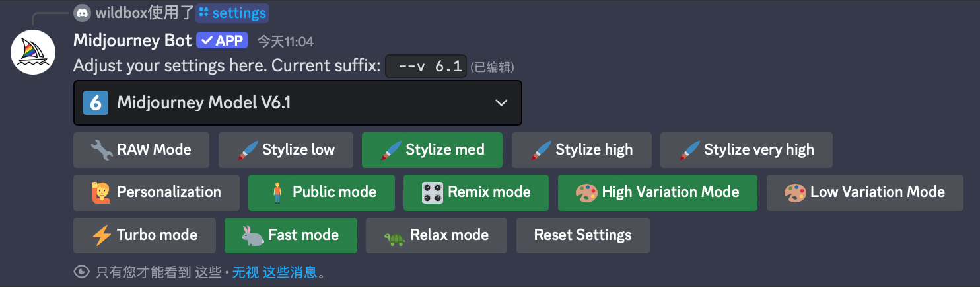The height and width of the screenshot is (287, 980).
Task: Select Stylize low
Action: click(x=286, y=150)
